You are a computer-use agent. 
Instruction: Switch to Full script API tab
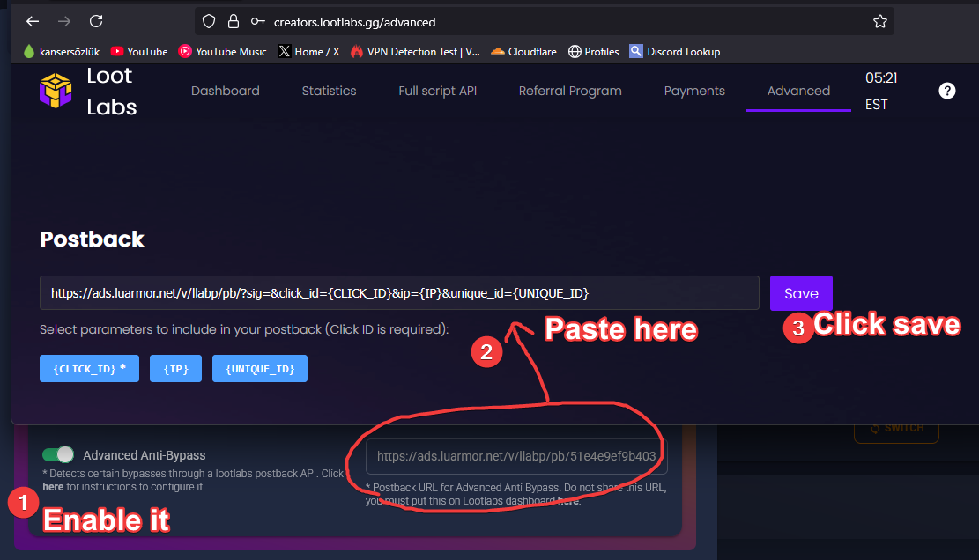tap(438, 91)
